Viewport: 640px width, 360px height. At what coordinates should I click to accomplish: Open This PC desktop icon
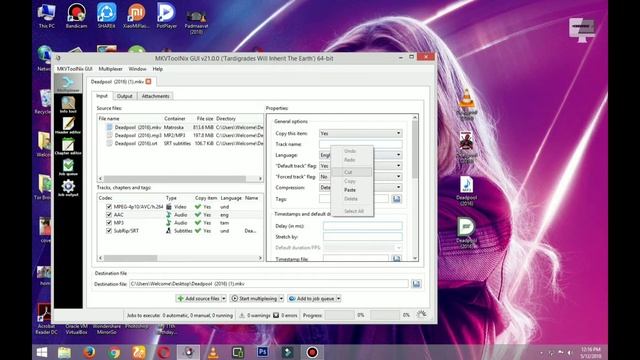point(47,16)
